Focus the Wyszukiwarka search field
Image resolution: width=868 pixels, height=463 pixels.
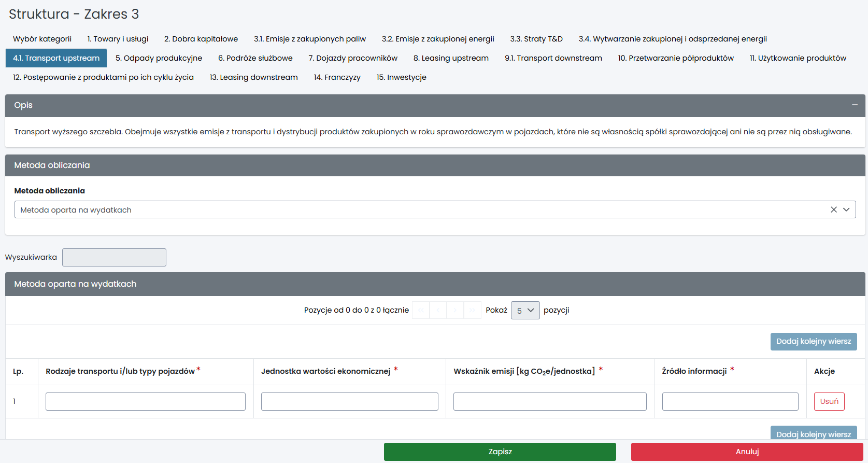pyautogui.click(x=114, y=257)
